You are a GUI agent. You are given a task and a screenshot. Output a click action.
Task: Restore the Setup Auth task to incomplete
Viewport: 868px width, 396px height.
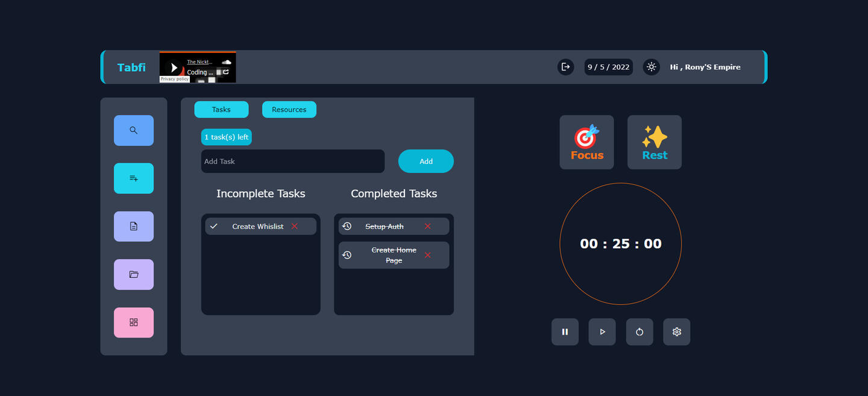pos(347,227)
